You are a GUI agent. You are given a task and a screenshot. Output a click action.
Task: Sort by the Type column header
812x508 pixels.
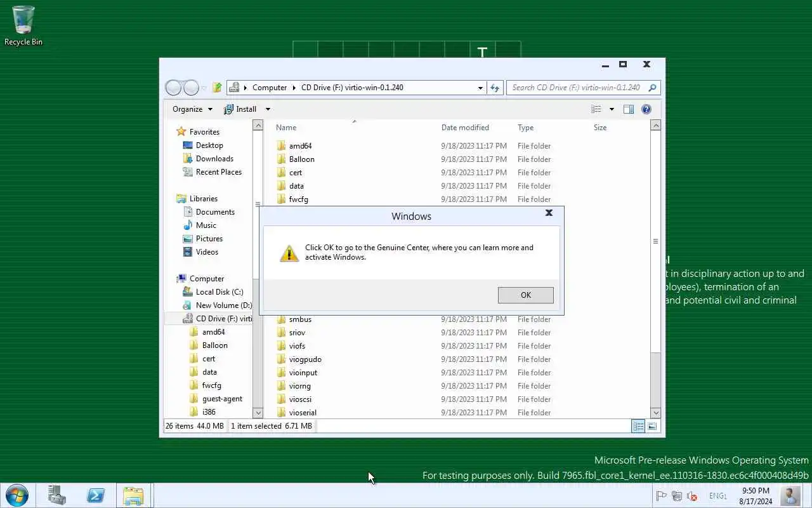pyautogui.click(x=525, y=128)
